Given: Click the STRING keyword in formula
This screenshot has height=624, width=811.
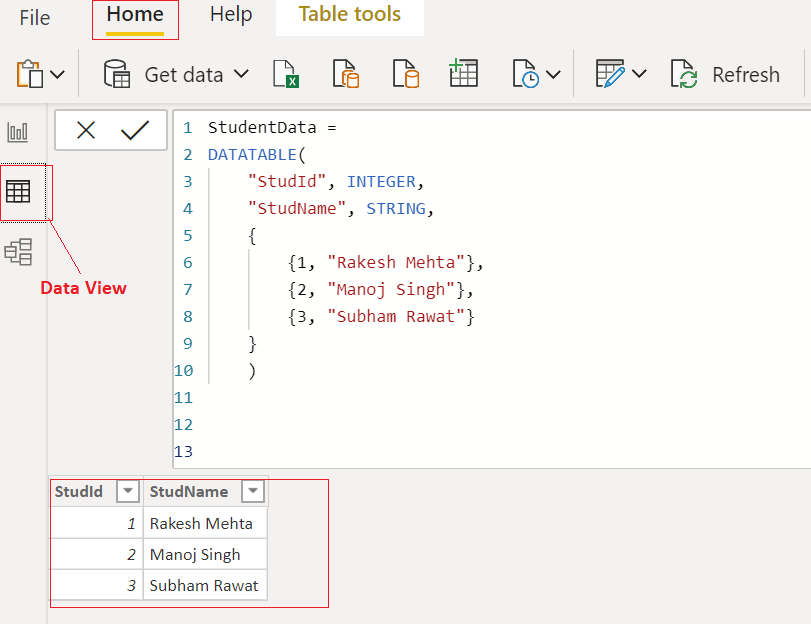Looking at the screenshot, I should [x=396, y=208].
